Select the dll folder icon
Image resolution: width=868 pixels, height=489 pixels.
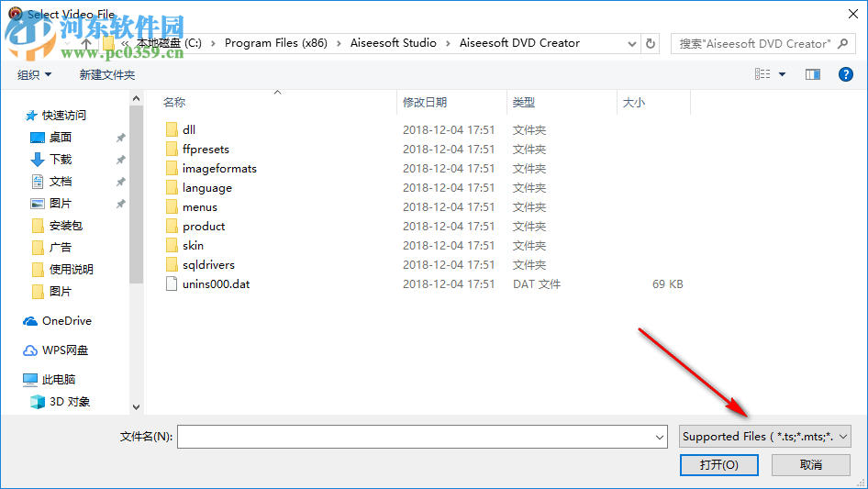click(x=172, y=129)
